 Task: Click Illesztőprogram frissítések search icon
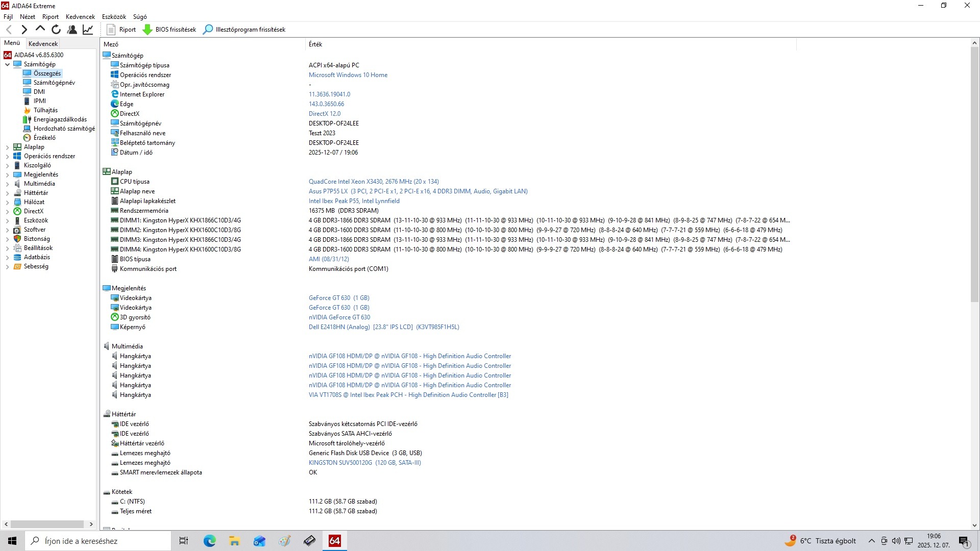click(x=208, y=30)
